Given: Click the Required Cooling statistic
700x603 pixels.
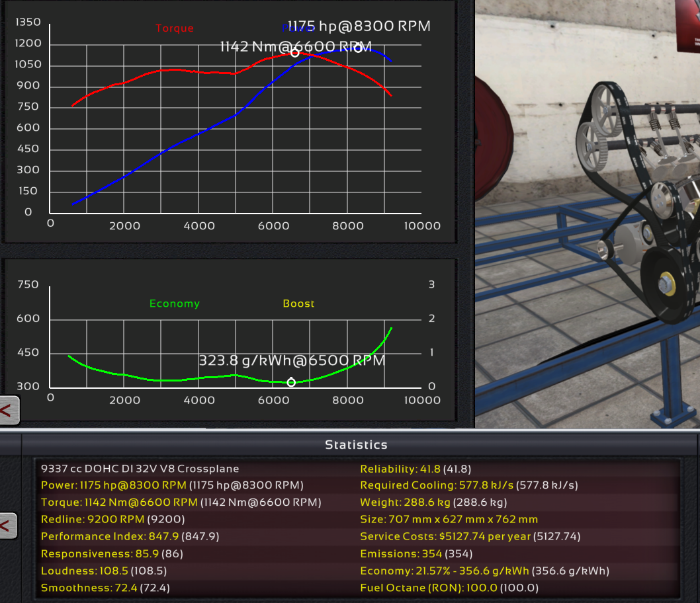Looking at the screenshot, I should coord(468,485).
